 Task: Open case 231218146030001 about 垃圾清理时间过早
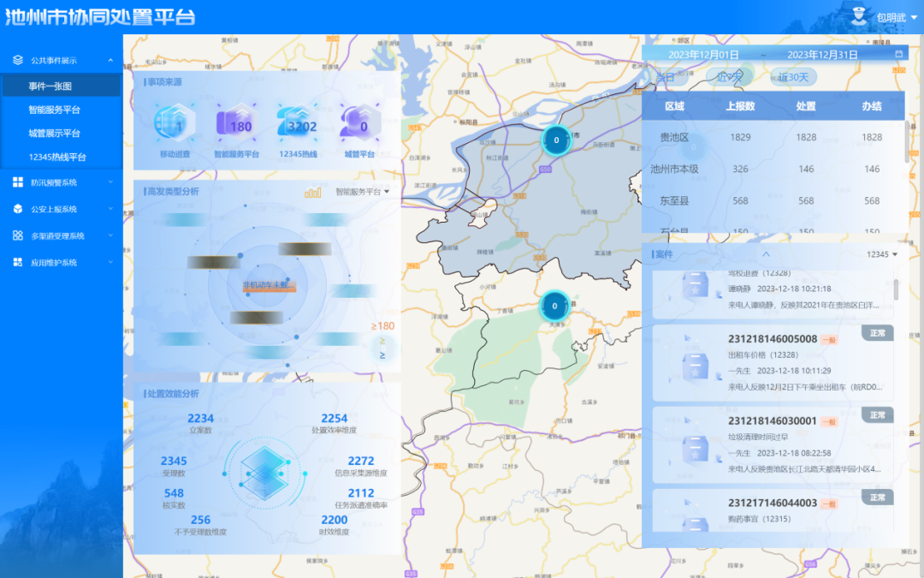(773, 421)
